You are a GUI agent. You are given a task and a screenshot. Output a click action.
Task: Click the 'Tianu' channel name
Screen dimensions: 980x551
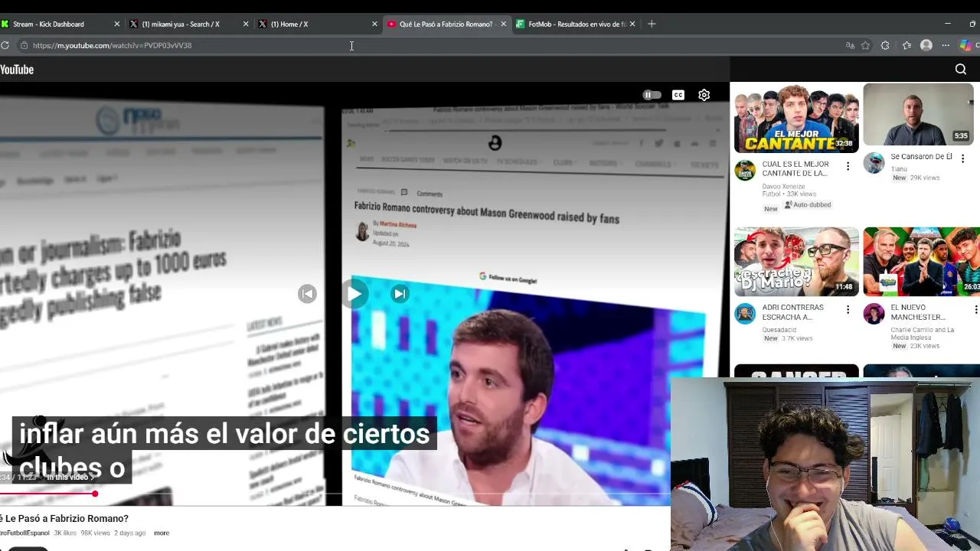click(x=899, y=169)
